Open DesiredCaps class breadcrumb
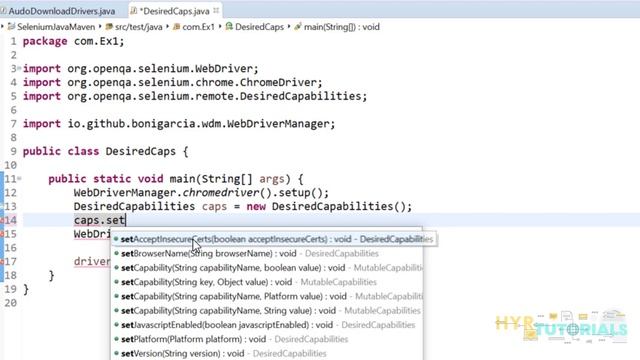The image size is (640, 360). tap(259, 27)
